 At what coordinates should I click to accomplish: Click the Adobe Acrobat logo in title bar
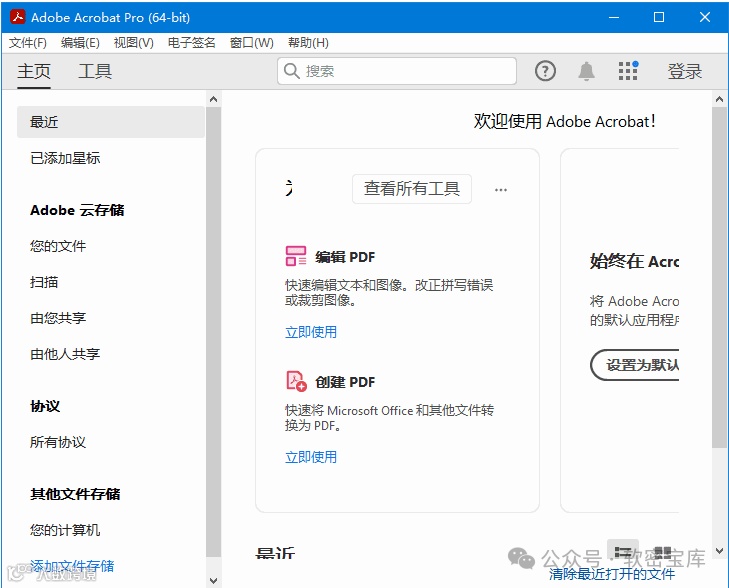point(18,17)
